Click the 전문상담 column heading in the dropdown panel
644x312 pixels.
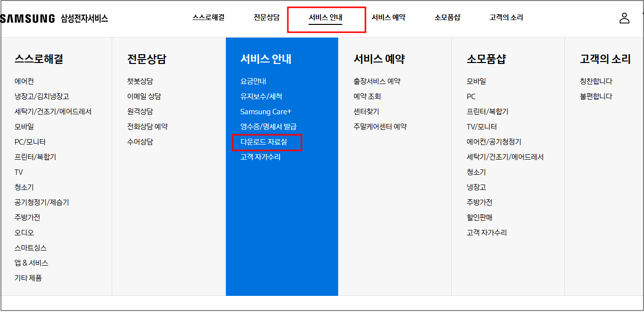[147, 60]
